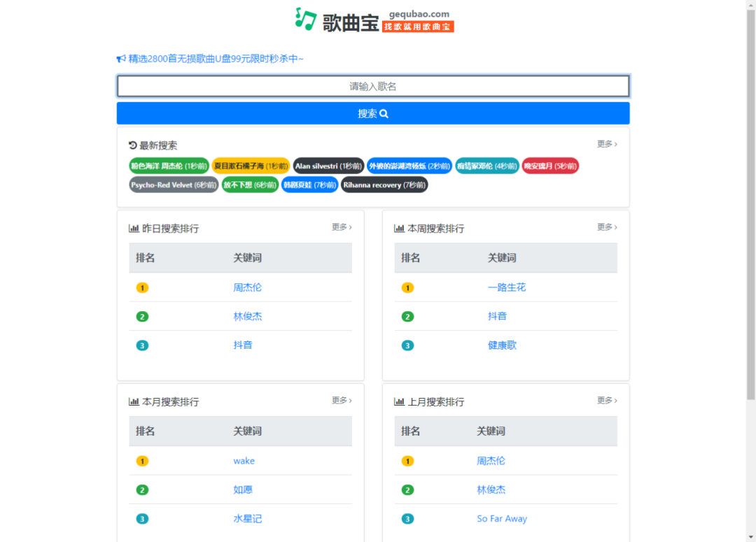Click the 歌曲宝 site logo
The width and height of the screenshot is (756, 542).
pos(374,21)
